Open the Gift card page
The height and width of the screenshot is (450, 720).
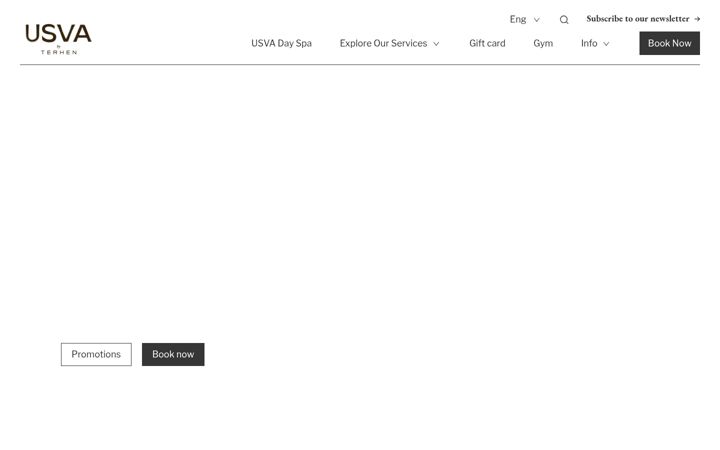(487, 43)
